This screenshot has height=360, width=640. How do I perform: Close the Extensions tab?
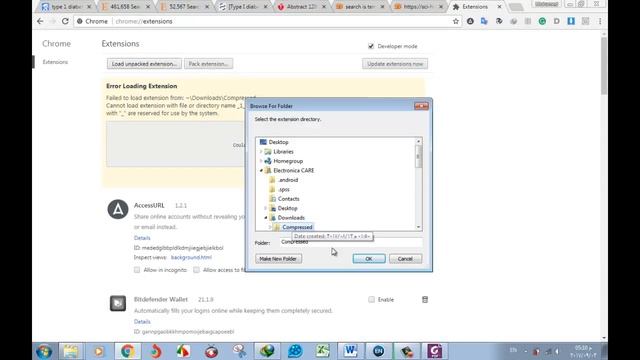pos(499,7)
